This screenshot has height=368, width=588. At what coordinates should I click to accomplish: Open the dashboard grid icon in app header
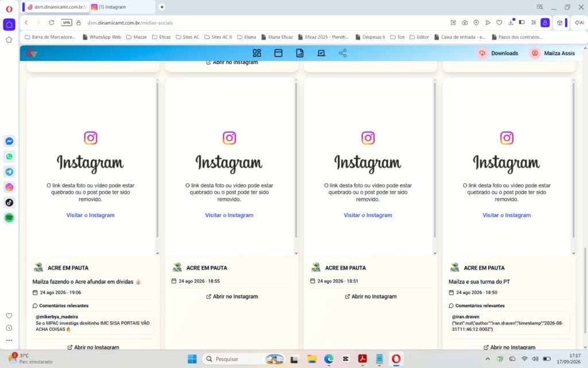pos(257,53)
